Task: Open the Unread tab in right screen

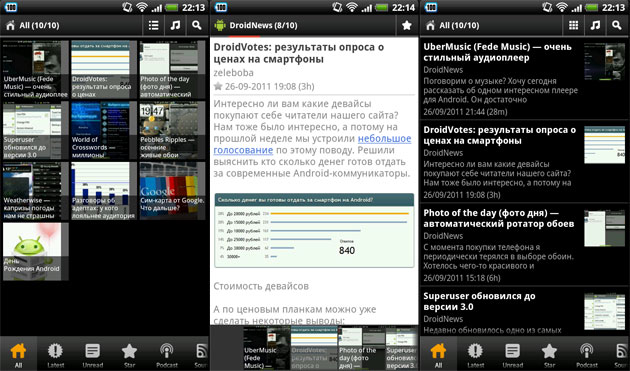Action: click(512, 354)
